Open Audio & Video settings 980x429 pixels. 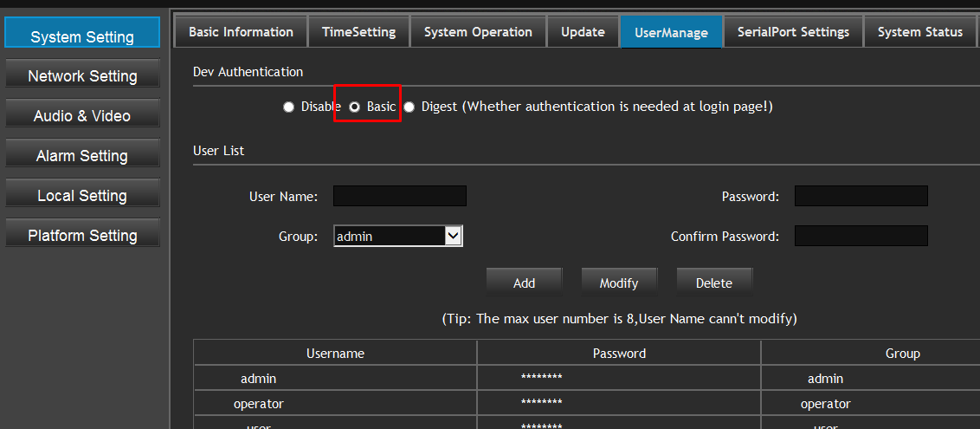point(82,116)
